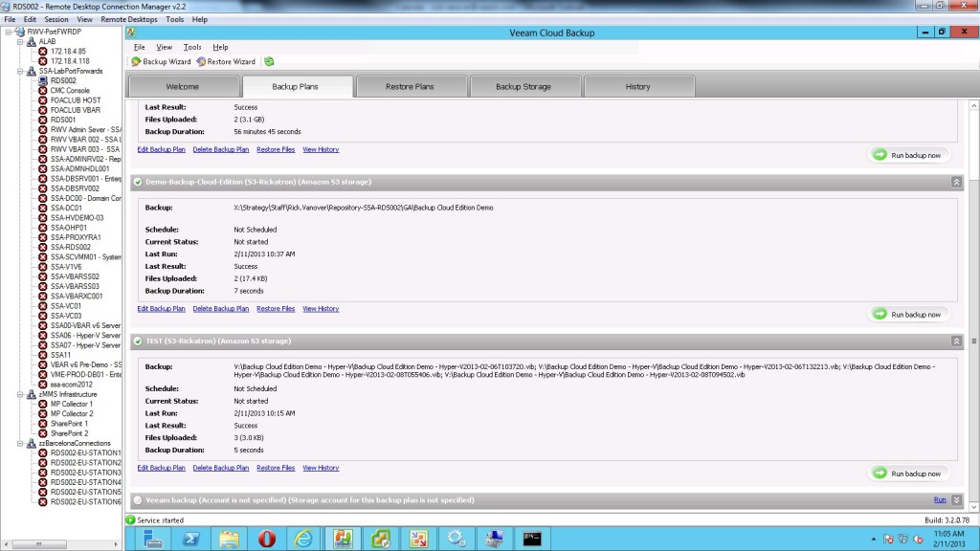The width and height of the screenshot is (980, 551).
Task: Collapse the TEST (S3-Rickatron) plan panel
Action: [956, 342]
